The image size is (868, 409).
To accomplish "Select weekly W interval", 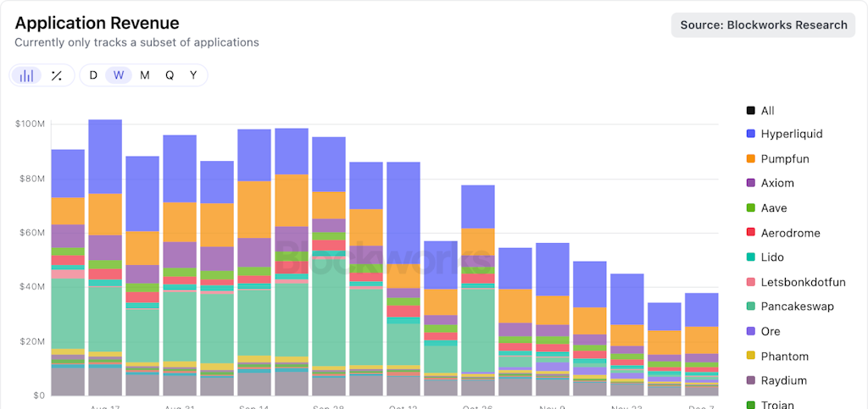I will 119,75.
